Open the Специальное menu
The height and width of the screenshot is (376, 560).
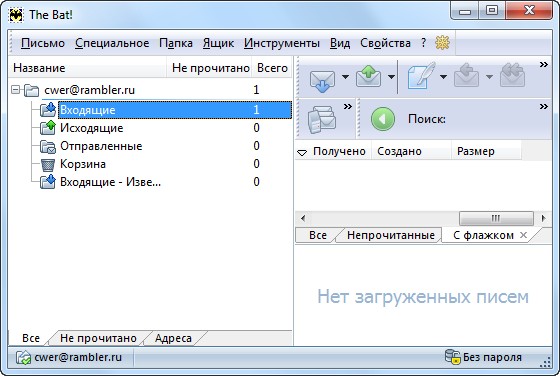point(112,43)
